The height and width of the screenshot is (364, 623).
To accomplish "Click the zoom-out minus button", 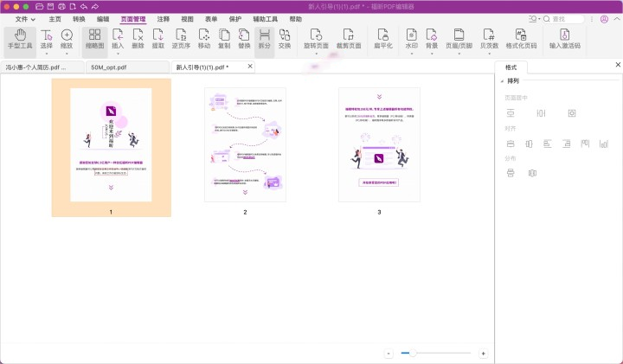I will point(389,354).
